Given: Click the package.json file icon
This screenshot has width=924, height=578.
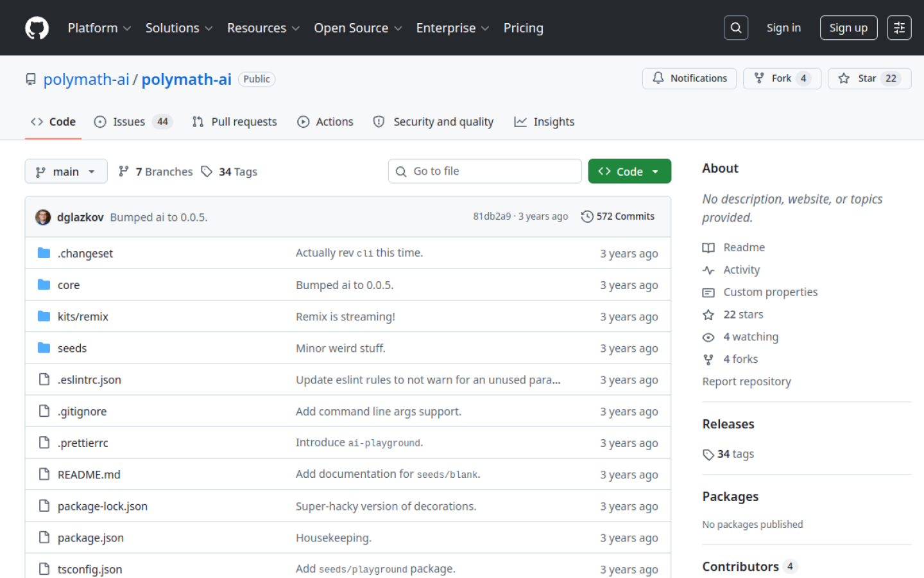Looking at the screenshot, I should (44, 537).
